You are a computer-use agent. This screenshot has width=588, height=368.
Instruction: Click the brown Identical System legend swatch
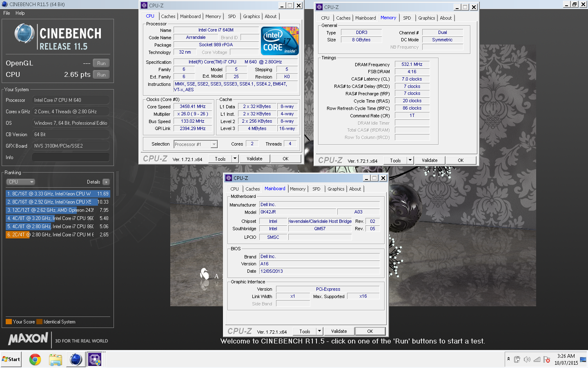coord(39,321)
